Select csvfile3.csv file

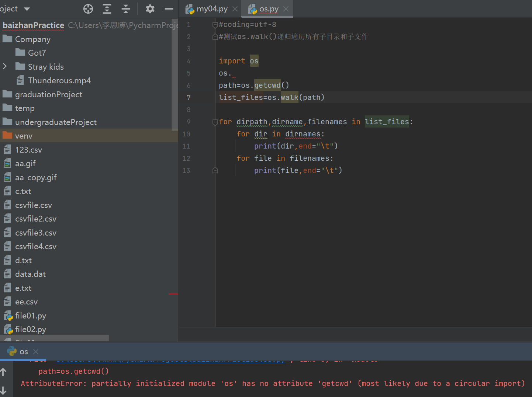36,233
